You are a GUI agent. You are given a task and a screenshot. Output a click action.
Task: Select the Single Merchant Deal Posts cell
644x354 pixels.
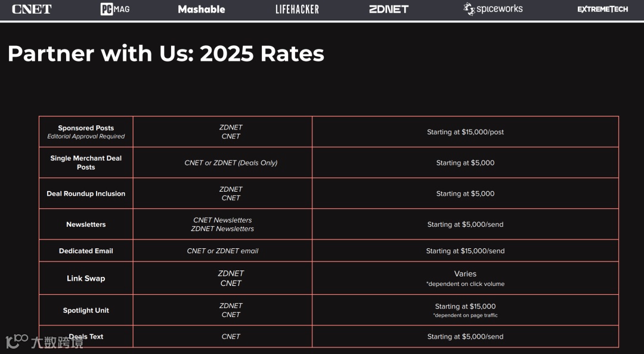pos(86,162)
